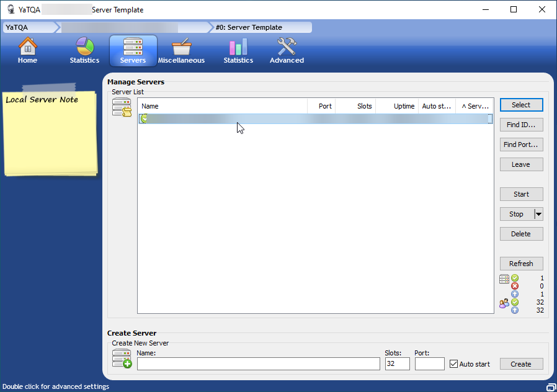Open the Local Server Note sticky

pyautogui.click(x=50, y=133)
